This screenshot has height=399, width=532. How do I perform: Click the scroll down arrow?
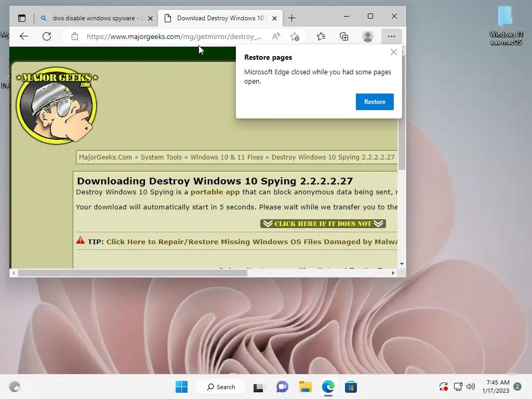click(x=402, y=263)
